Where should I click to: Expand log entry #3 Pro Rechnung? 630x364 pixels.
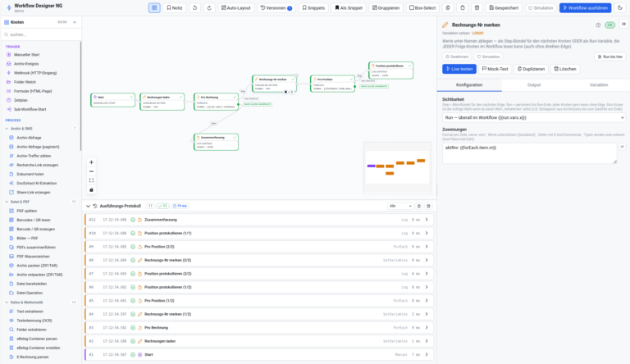[x=259, y=328]
